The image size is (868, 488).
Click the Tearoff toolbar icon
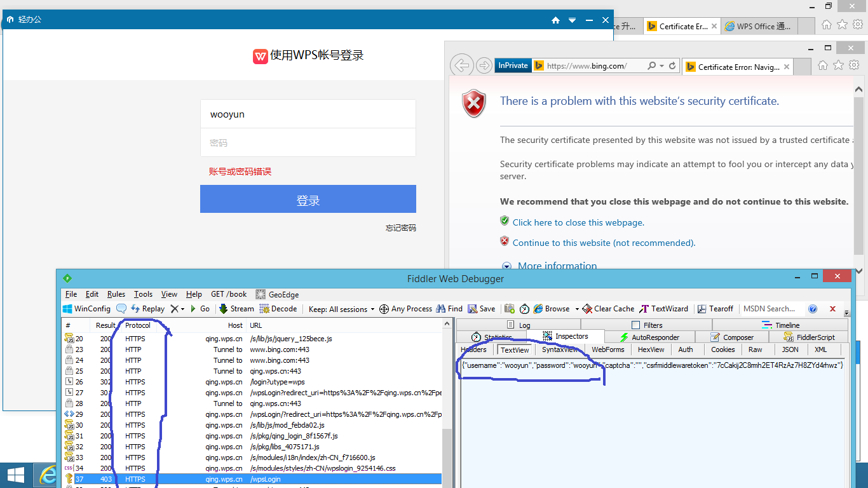702,309
